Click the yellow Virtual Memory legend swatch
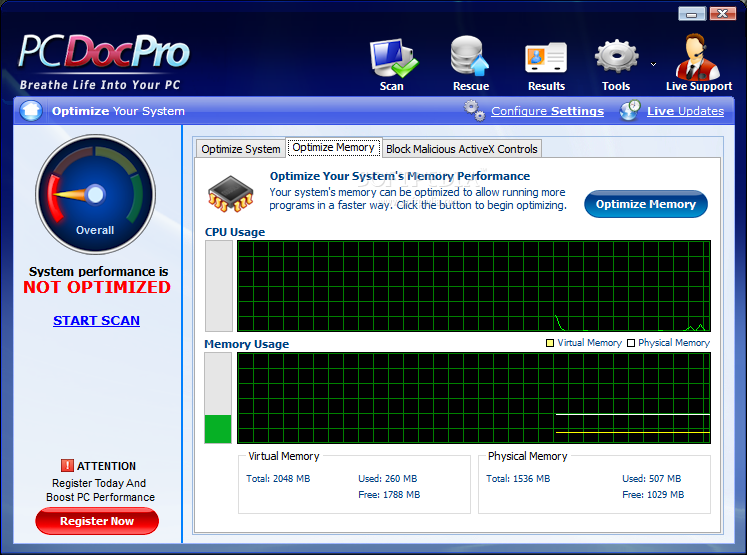The height and width of the screenshot is (555, 747). click(550, 343)
